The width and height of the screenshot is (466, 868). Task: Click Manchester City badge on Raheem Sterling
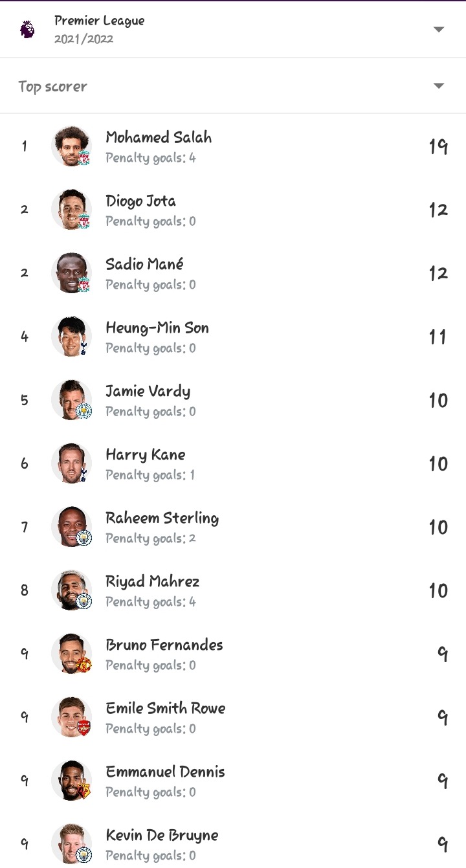point(84,537)
